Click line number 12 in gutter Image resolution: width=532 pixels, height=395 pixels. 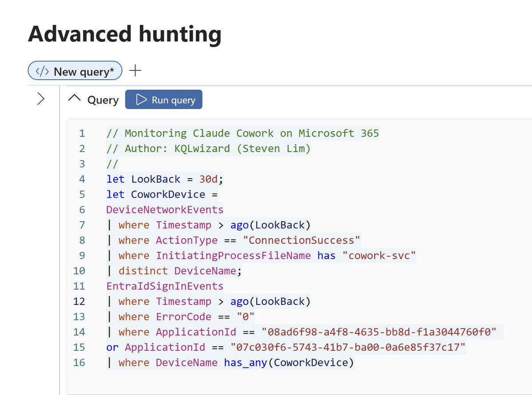coord(79,301)
